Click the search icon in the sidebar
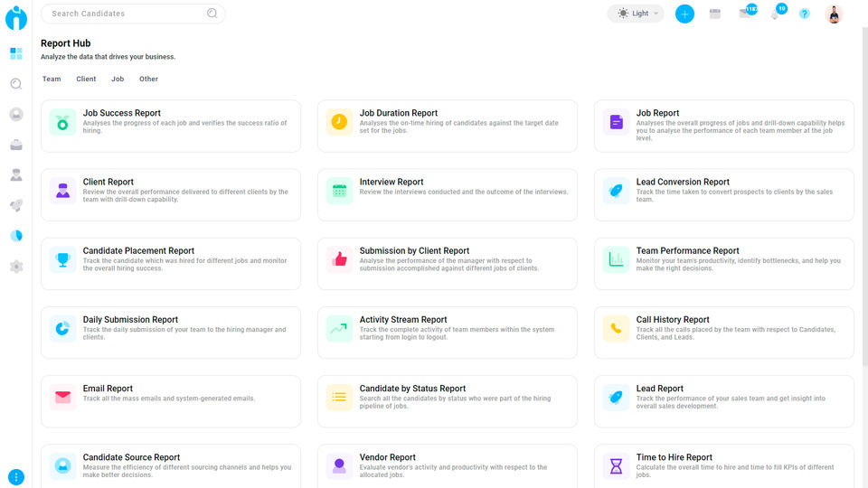The image size is (868, 488). pos(16,84)
